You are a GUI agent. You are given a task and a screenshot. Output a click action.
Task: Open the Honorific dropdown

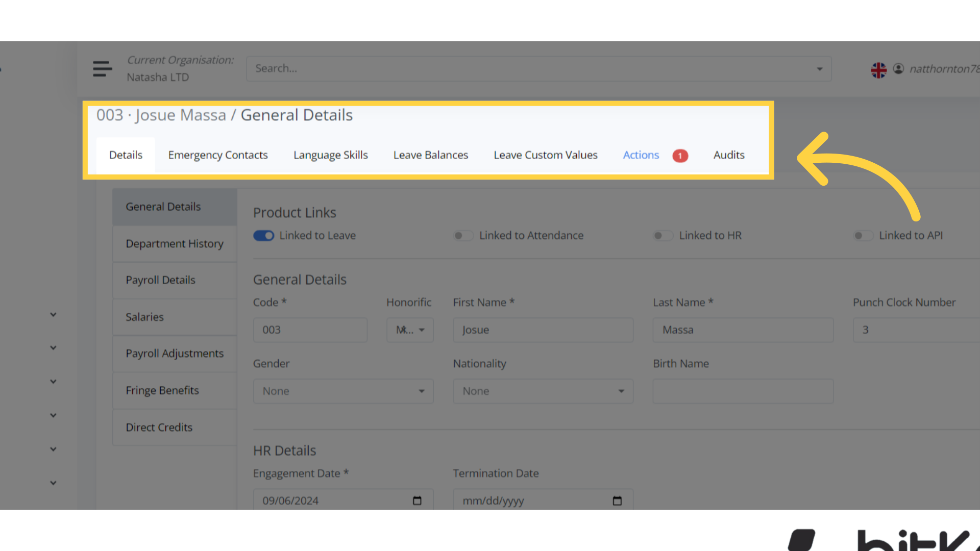click(x=409, y=330)
